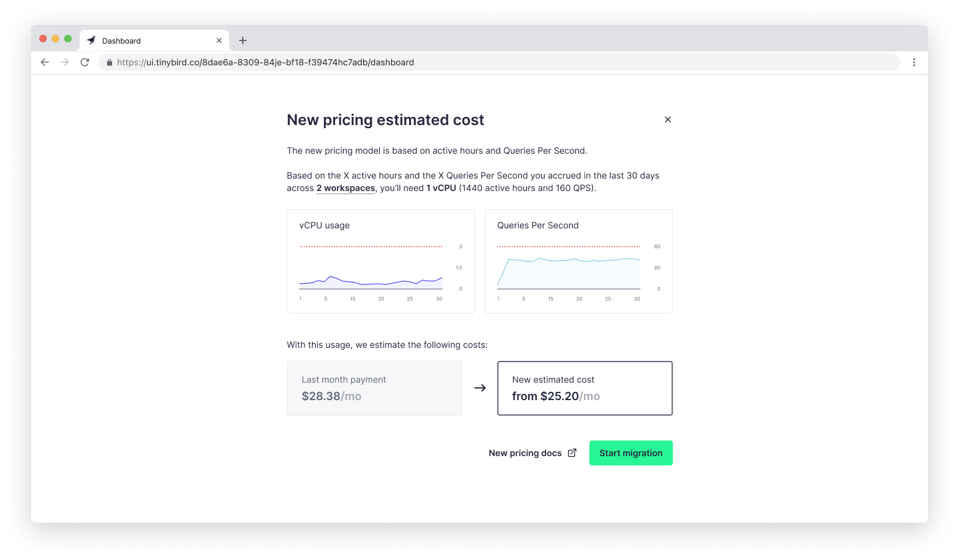Click the Tinybird favicon on Dashboard tab
Image resolution: width=959 pixels, height=560 pixels.
(x=92, y=40)
